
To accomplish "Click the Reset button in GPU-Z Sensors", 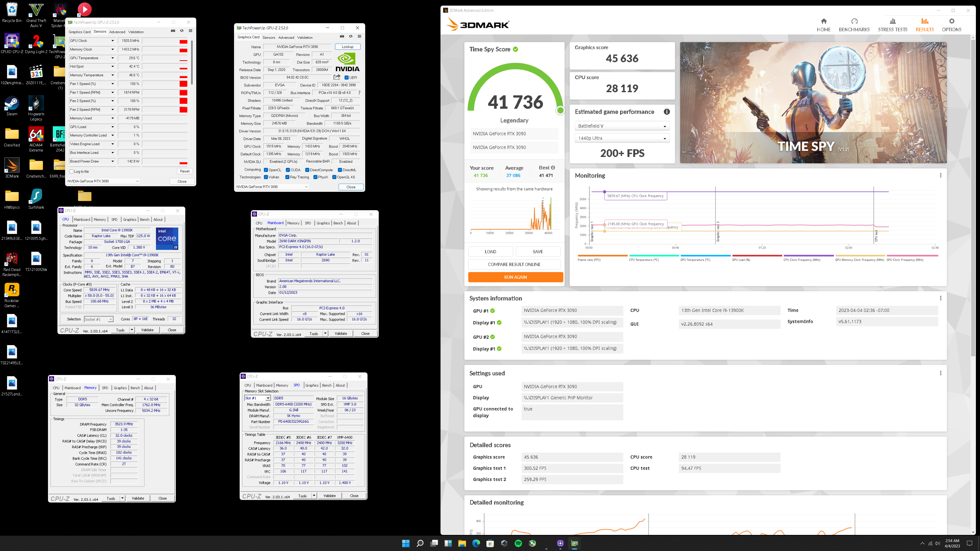I will pos(185,171).
